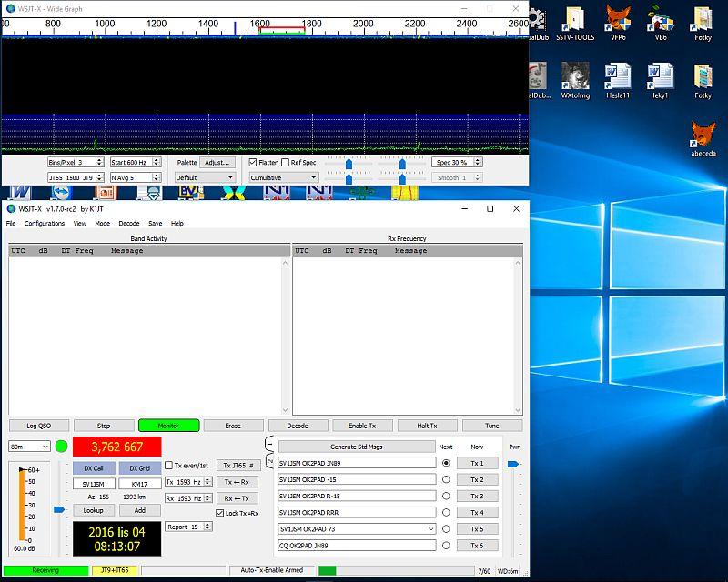Click the WSJT-X globe icon in main title bar
This screenshot has height=582, width=728.
[x=11, y=209]
